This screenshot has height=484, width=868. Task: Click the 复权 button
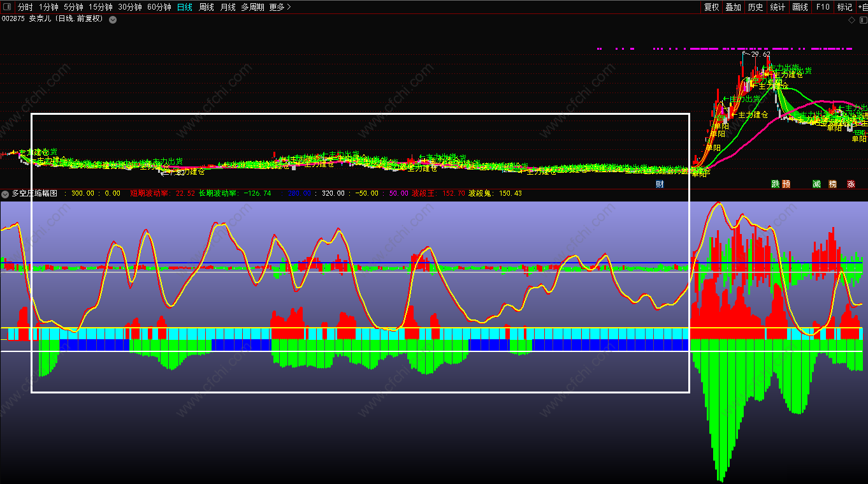point(711,7)
